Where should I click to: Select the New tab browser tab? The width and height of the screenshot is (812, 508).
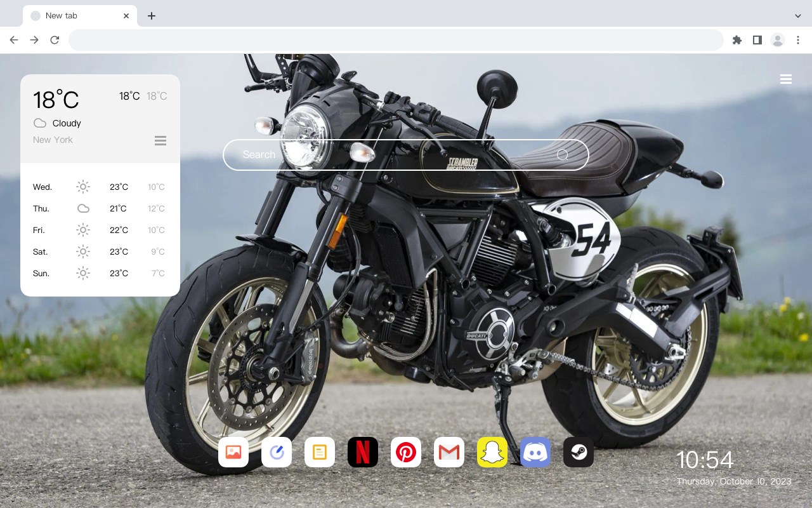click(x=80, y=16)
